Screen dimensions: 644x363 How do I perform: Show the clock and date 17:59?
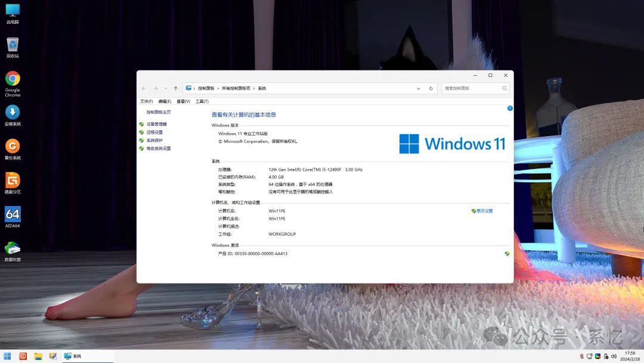630,356
